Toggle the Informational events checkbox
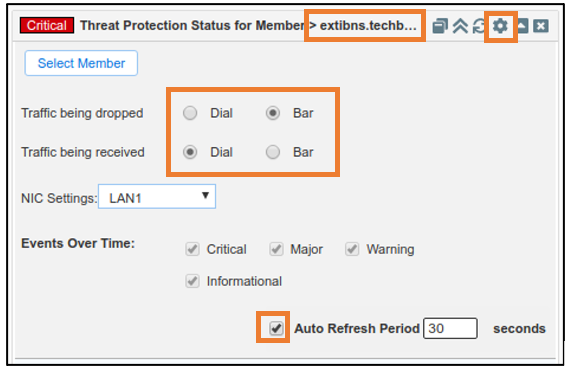 (192, 281)
